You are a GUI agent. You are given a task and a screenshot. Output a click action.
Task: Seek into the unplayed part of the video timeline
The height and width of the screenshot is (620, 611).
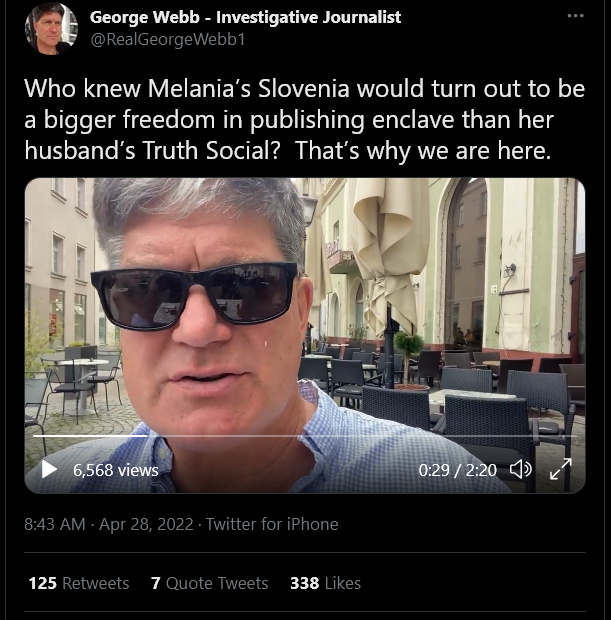pos(362,436)
